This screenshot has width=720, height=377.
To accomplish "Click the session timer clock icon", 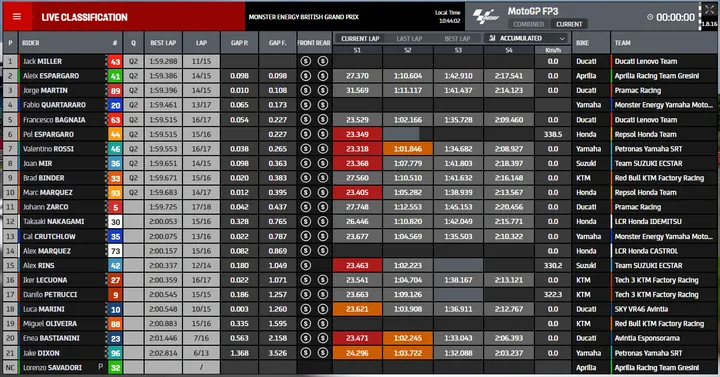I will tap(650, 17).
